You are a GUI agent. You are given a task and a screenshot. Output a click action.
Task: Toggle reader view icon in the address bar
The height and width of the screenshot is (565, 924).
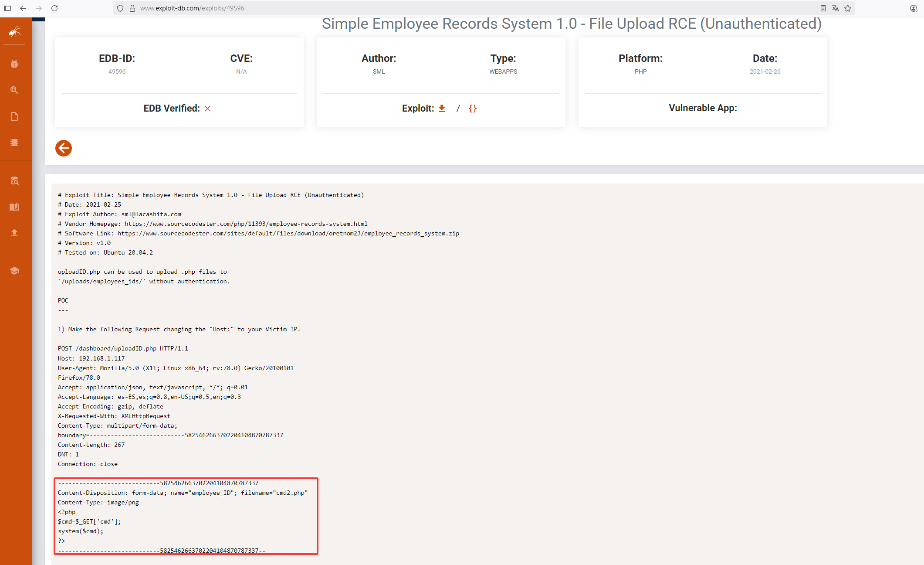tap(823, 8)
